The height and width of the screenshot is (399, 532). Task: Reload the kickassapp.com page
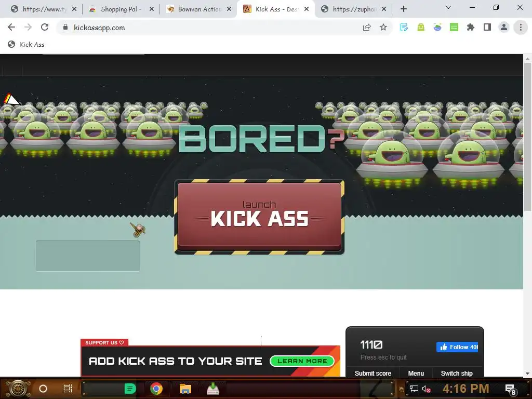coord(45,28)
